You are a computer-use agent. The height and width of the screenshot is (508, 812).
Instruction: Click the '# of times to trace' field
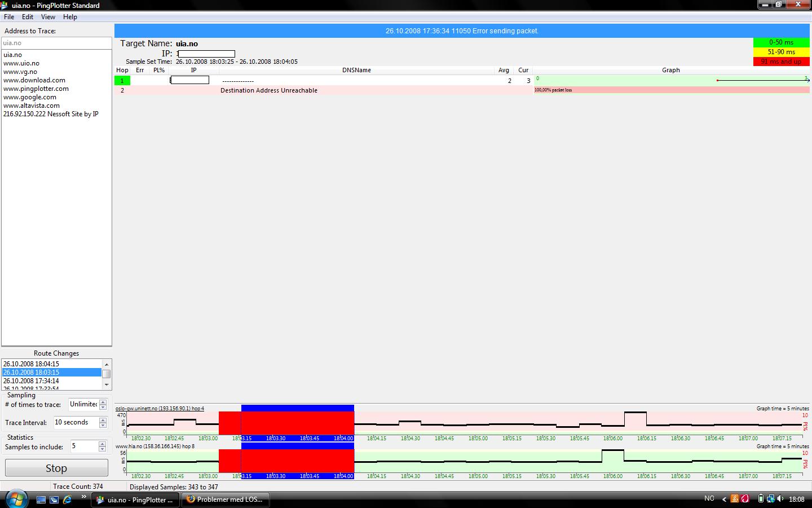point(83,405)
